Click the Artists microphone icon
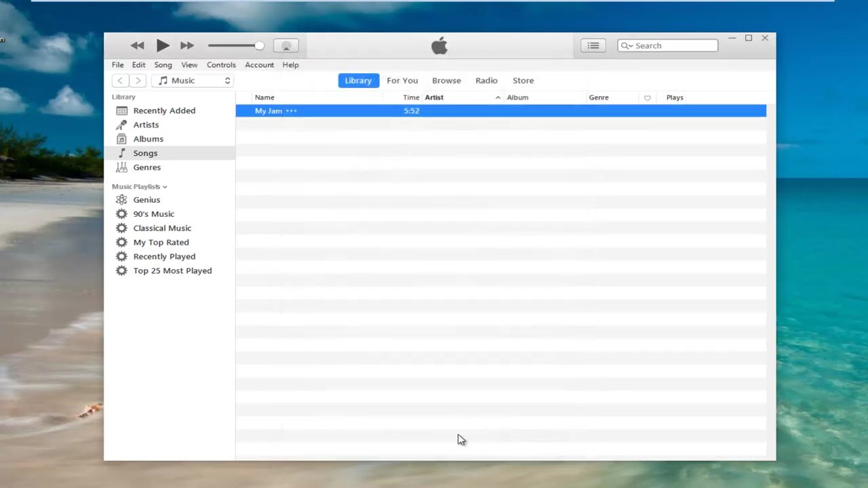Screen dimensions: 868x488 click(121, 125)
